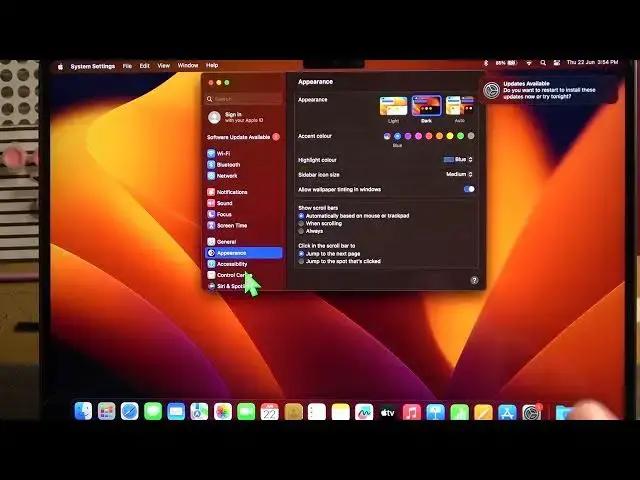This screenshot has height=480, width=640.
Task: Open Software Update Available notice
Action: click(244, 137)
